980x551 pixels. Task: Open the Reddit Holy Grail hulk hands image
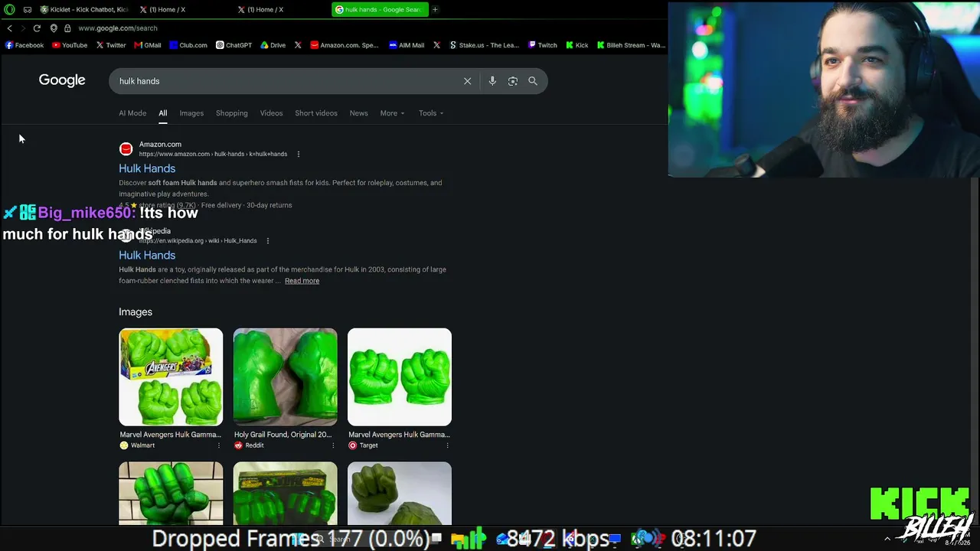point(285,377)
